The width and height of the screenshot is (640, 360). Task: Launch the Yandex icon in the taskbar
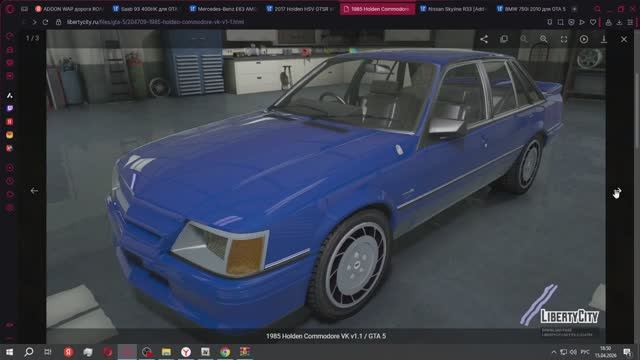(x=69, y=351)
